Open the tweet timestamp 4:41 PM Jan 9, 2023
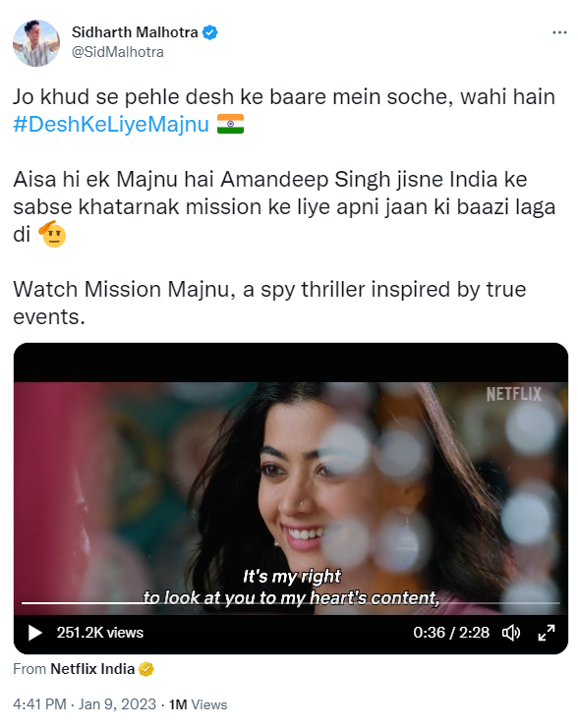The width and height of the screenshot is (578, 728). [x=85, y=704]
